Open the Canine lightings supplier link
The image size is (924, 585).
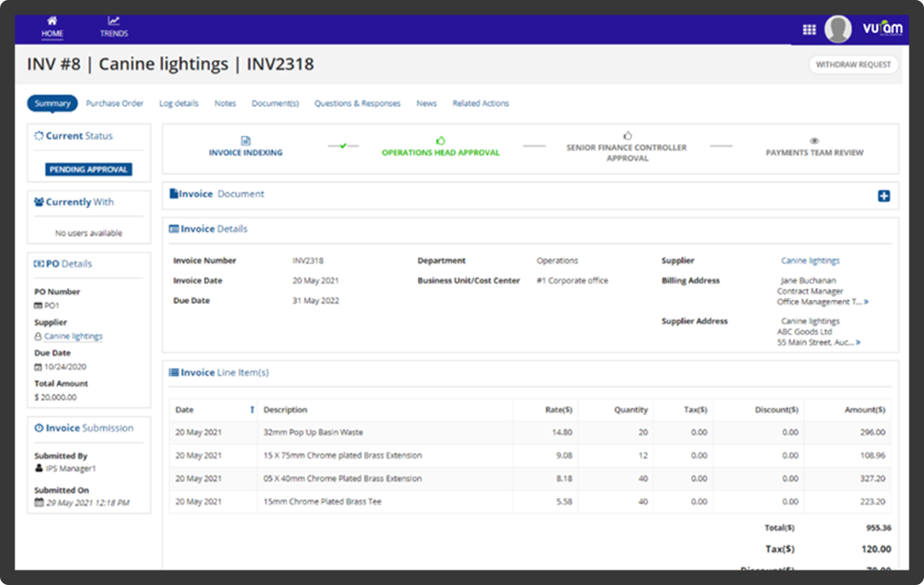pos(810,260)
